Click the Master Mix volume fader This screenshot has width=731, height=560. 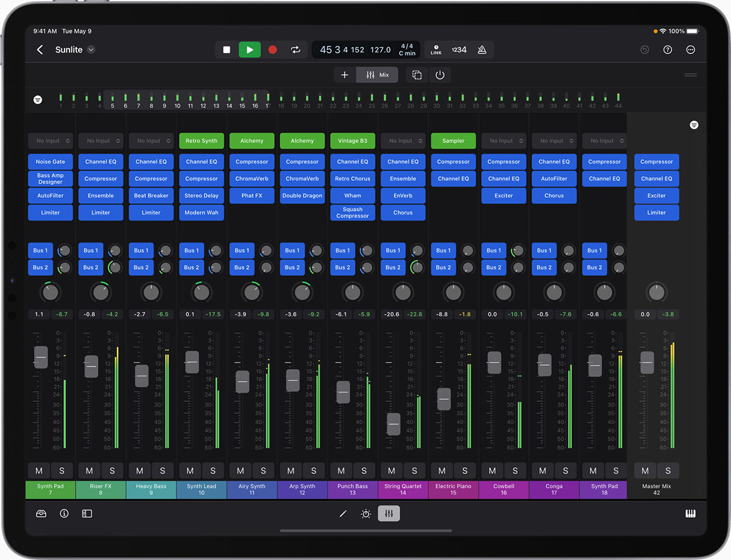(647, 363)
